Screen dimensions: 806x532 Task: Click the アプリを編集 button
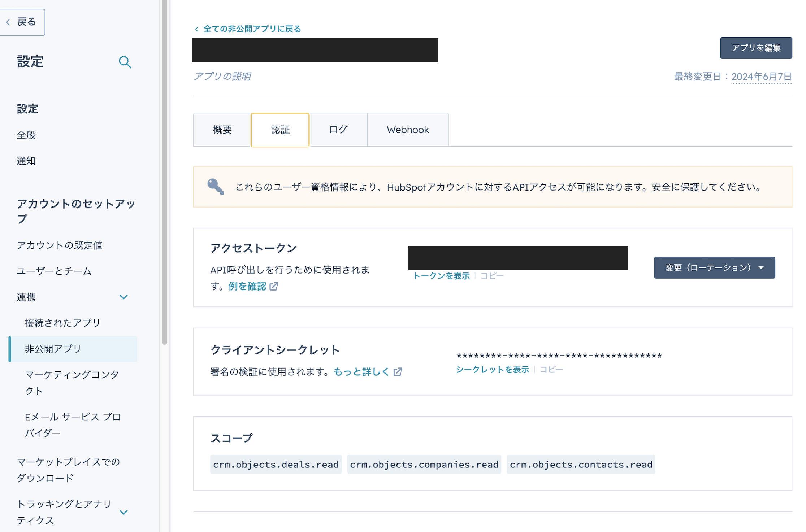(755, 47)
